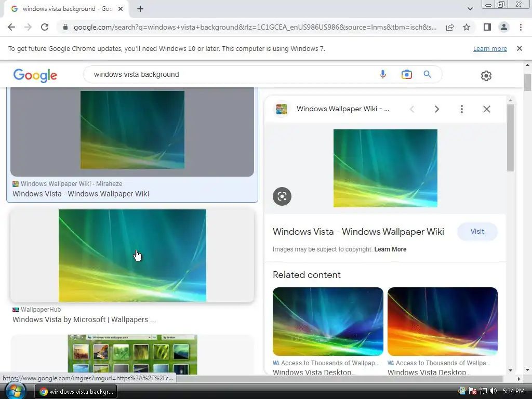Visit the Windows Wallpaper Wiki page
532x399 pixels.
click(477, 231)
